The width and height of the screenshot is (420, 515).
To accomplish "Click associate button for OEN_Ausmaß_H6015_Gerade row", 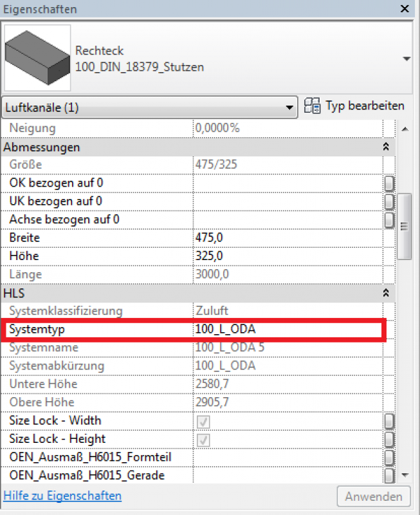I will pyautogui.click(x=389, y=476).
